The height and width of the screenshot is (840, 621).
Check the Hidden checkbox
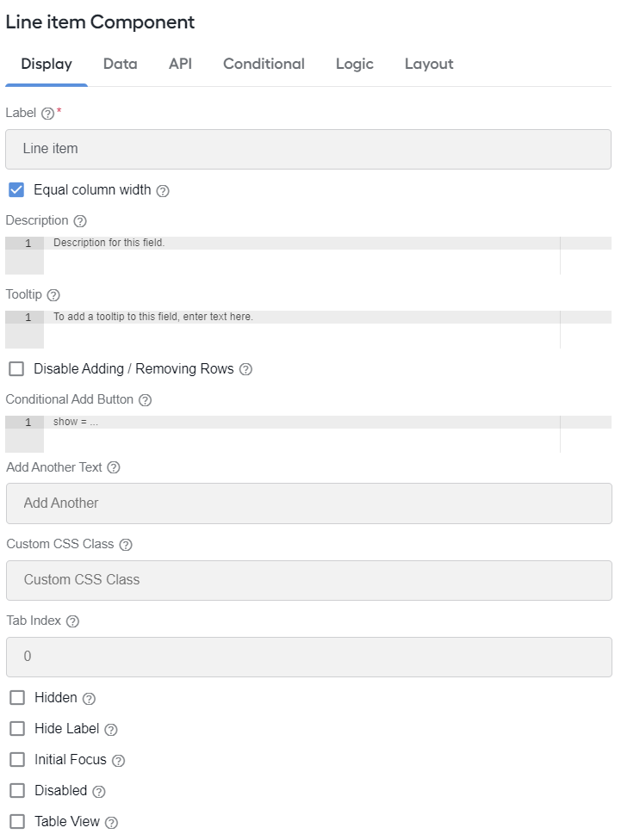point(17,697)
